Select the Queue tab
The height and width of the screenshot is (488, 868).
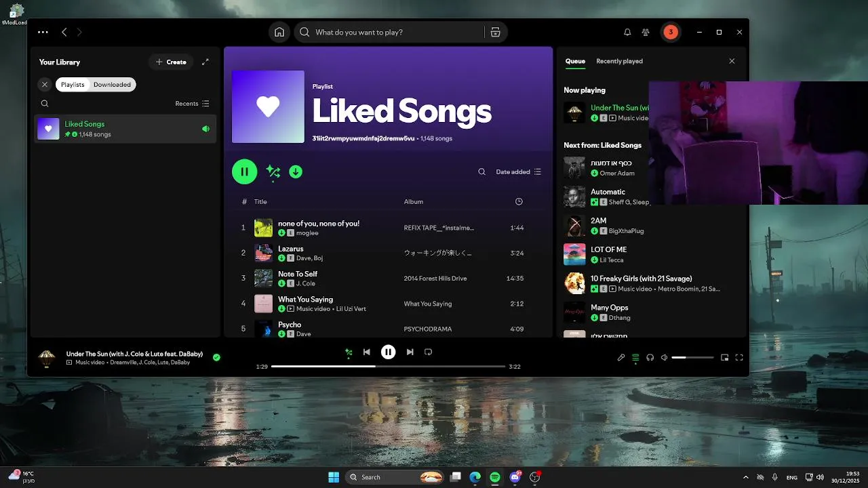pos(575,61)
